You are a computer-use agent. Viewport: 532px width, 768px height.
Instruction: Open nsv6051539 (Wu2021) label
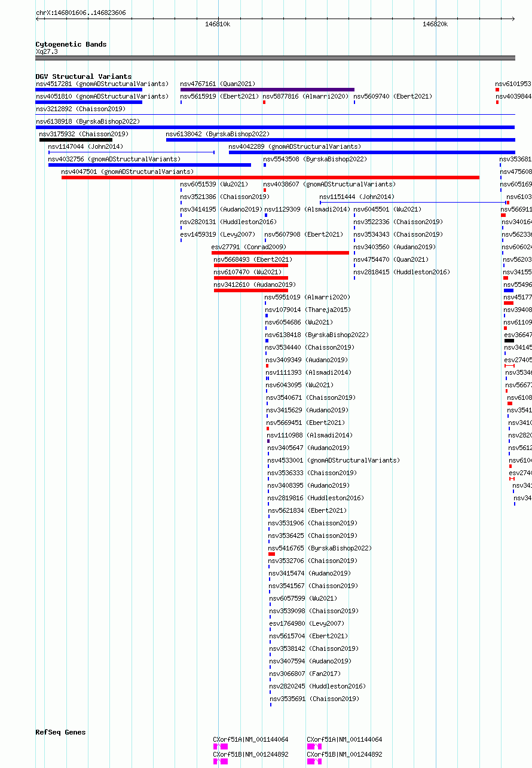point(215,184)
